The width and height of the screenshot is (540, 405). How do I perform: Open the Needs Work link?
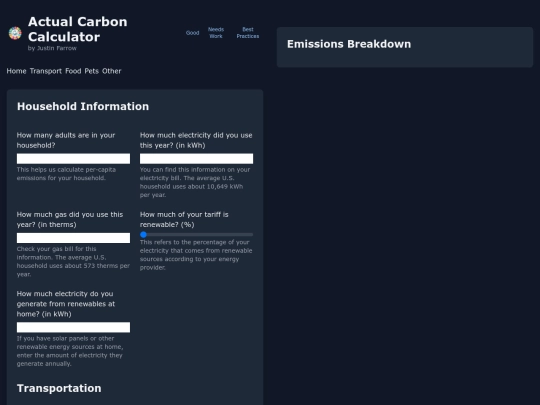[216, 33]
